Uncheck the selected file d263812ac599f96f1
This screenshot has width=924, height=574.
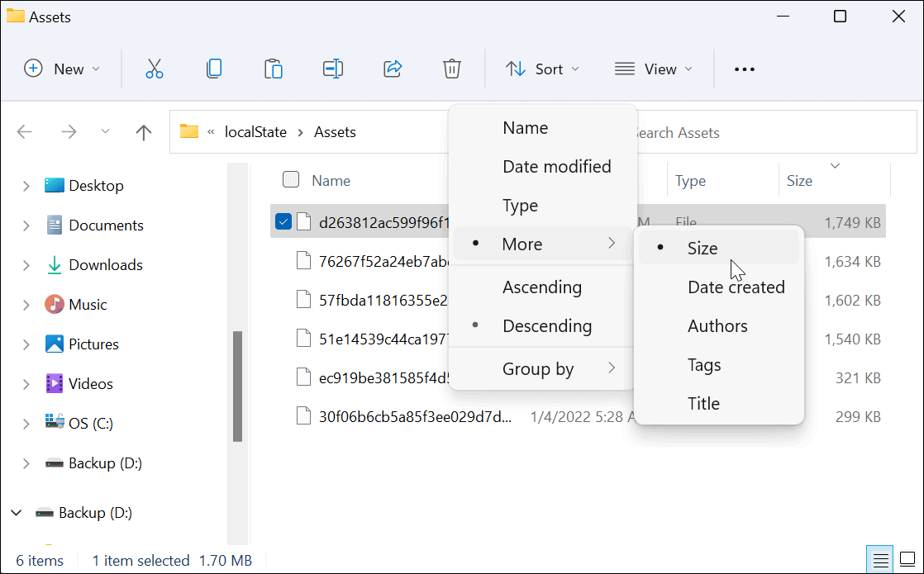coord(283,221)
